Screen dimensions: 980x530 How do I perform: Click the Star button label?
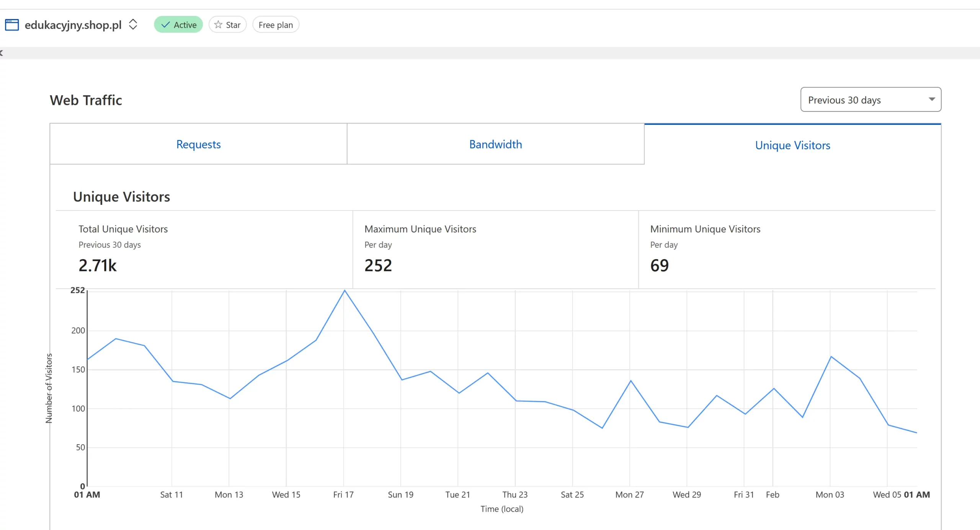click(233, 25)
